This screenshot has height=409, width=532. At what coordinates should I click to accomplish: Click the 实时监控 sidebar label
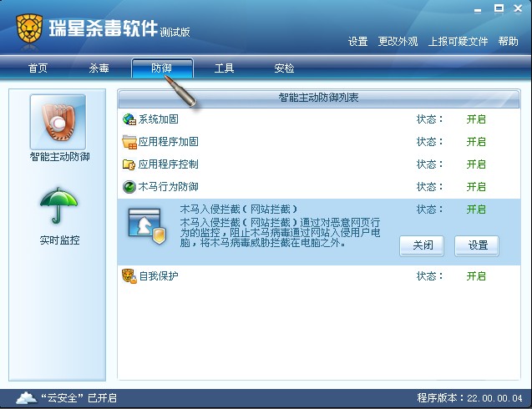tap(60, 240)
